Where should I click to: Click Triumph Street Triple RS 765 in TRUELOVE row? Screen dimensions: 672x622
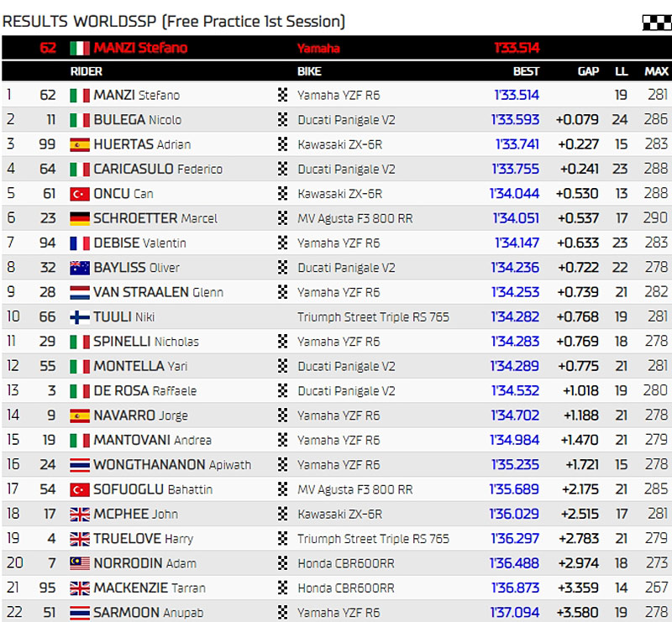pos(373,539)
